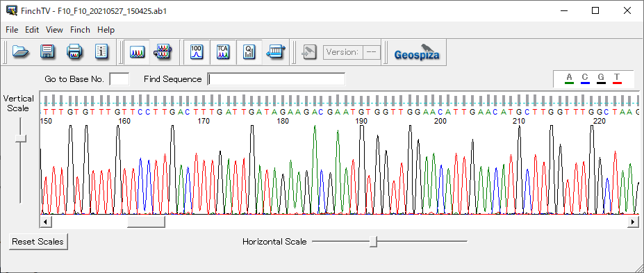Maximize the FinchTV window
Viewport: 644px width, 273px height.
595,10
